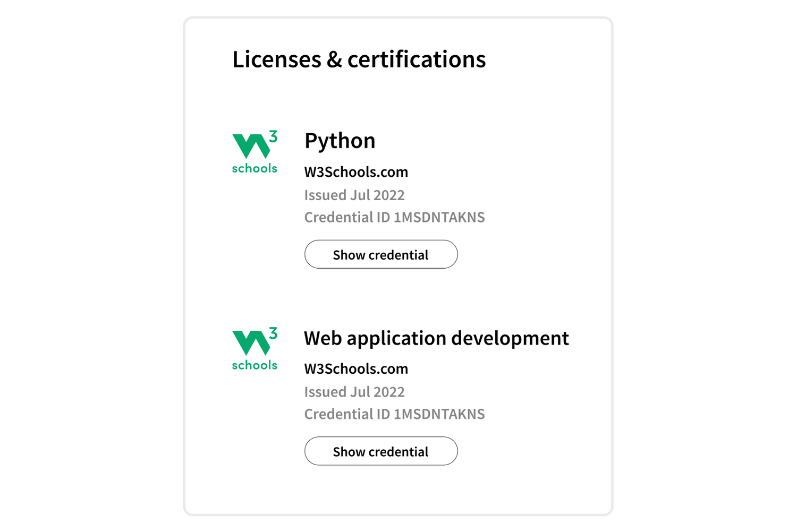Image resolution: width=797 pixels, height=532 pixels.
Task: Open the Web application development title
Action: (436, 338)
